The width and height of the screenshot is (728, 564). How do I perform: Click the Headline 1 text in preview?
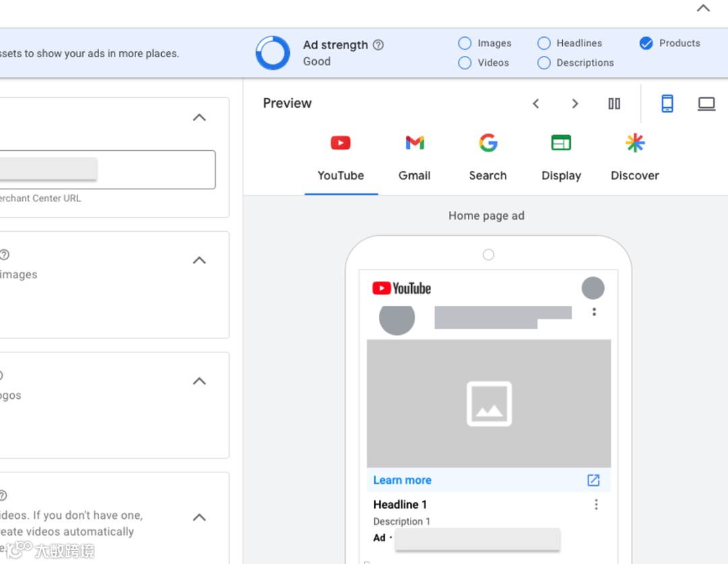[x=400, y=505]
